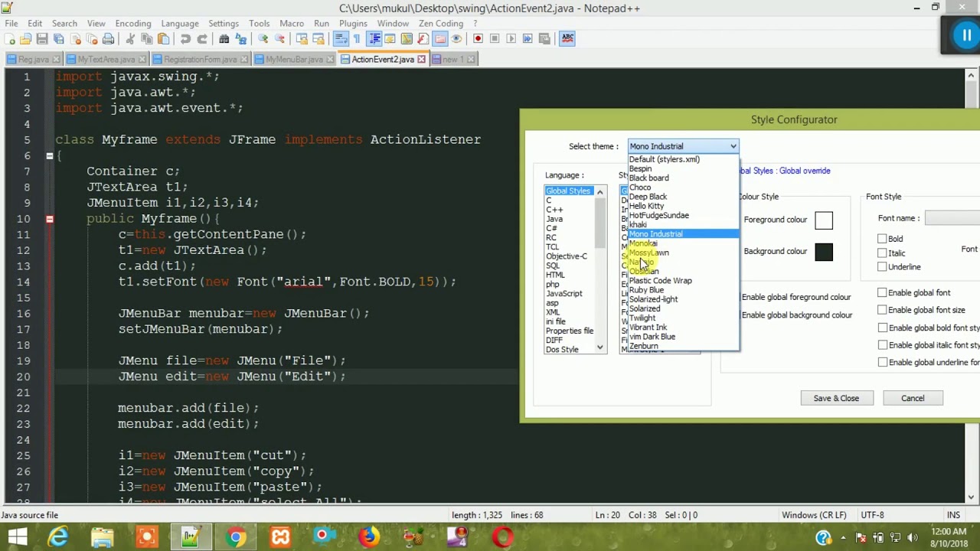Toggle Enable global background colour option
The height and width of the screenshot is (551, 980).
tap(796, 315)
